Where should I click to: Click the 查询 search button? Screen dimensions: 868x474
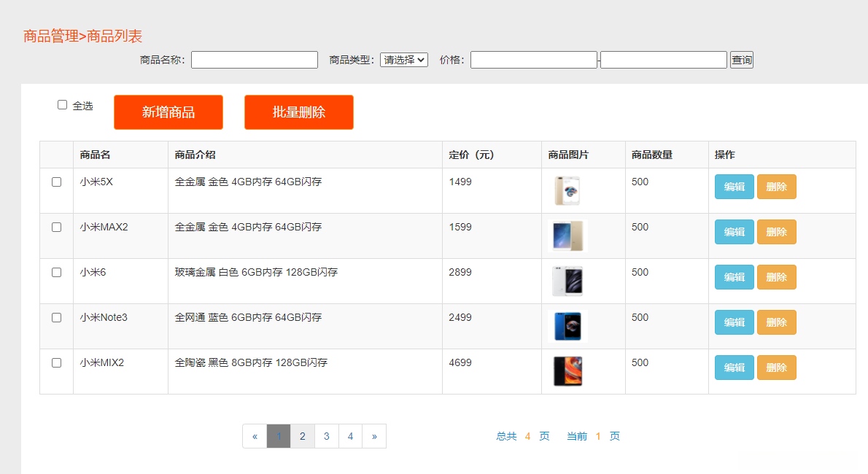point(742,60)
